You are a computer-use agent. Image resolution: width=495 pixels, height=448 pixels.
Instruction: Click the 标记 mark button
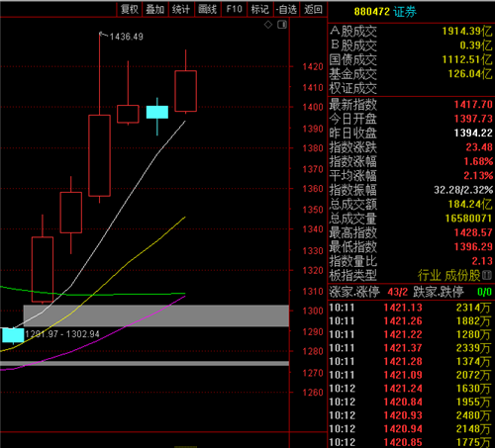coord(260,9)
